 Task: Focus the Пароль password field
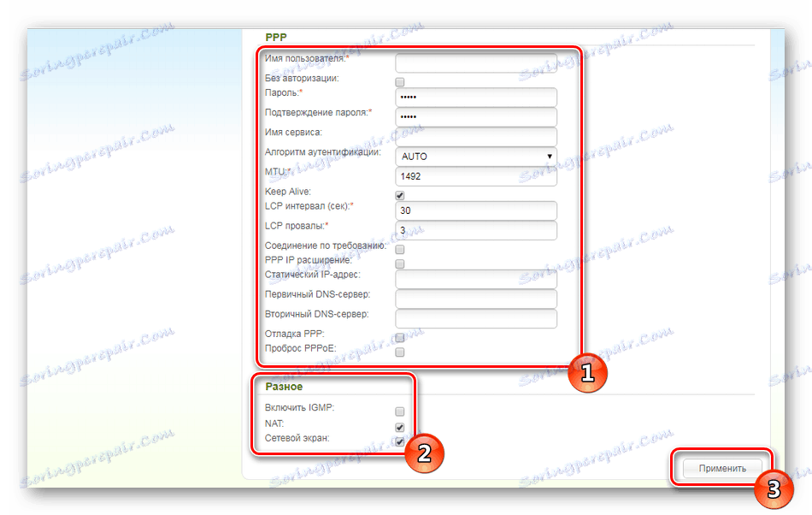476,98
